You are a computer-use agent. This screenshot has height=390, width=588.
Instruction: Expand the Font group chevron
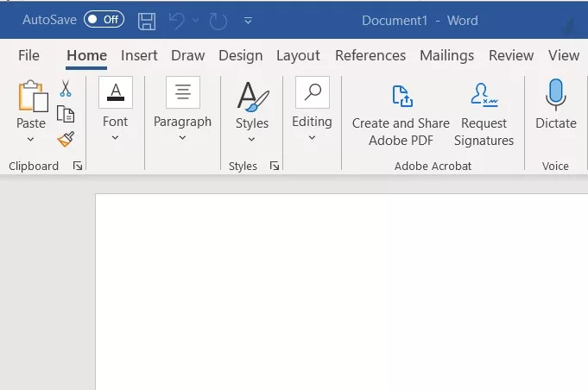(x=115, y=138)
